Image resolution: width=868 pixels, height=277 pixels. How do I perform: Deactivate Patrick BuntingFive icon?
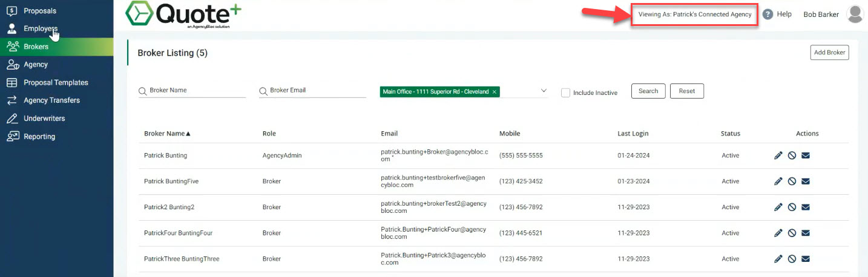tap(792, 181)
